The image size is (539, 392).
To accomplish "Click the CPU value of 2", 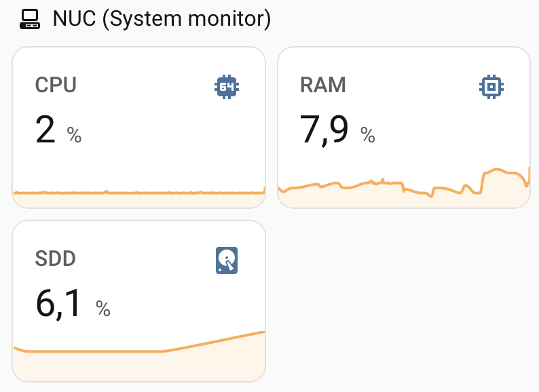I will tap(45, 130).
